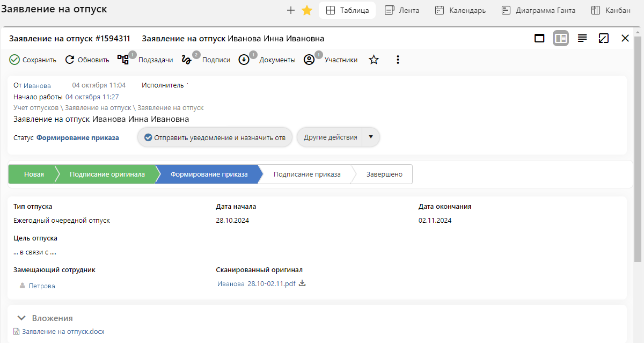Click the outlined star in the toolbar
Image resolution: width=644 pixels, height=343 pixels.
tap(374, 60)
